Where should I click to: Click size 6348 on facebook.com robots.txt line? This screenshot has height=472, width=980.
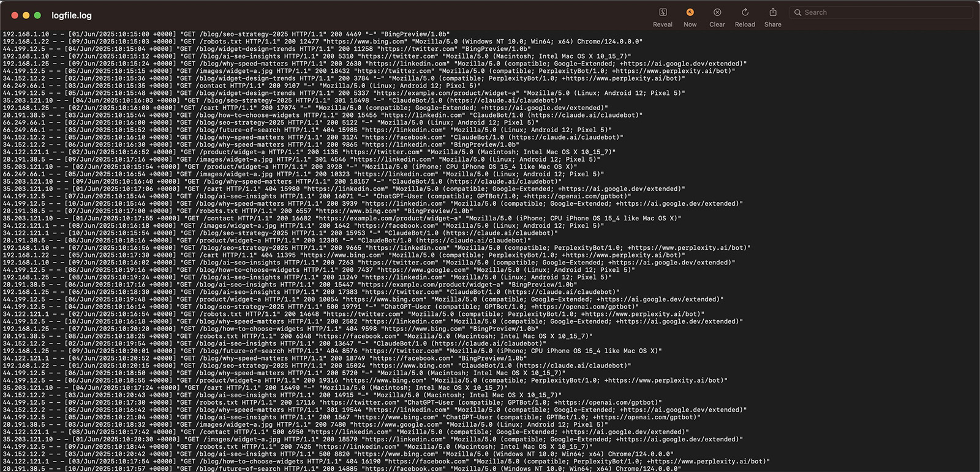pos(303,336)
